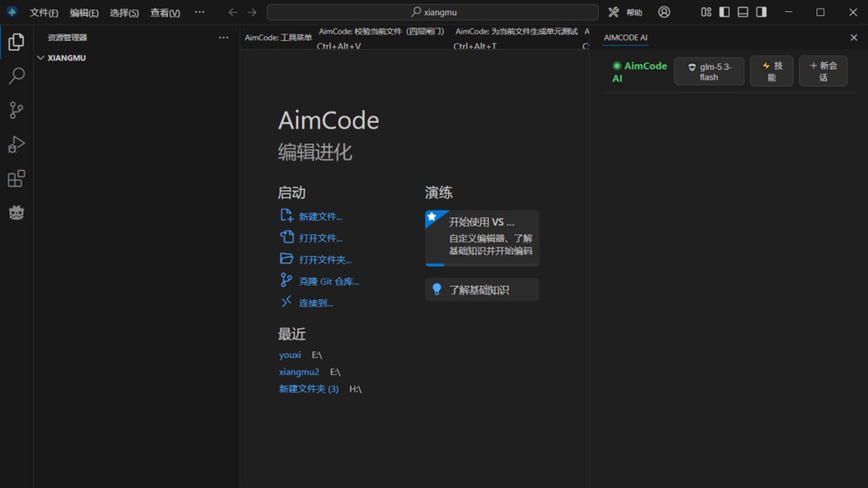The height and width of the screenshot is (488, 868).
Task: Go forward with the right arrow
Action: pyautogui.click(x=251, y=12)
